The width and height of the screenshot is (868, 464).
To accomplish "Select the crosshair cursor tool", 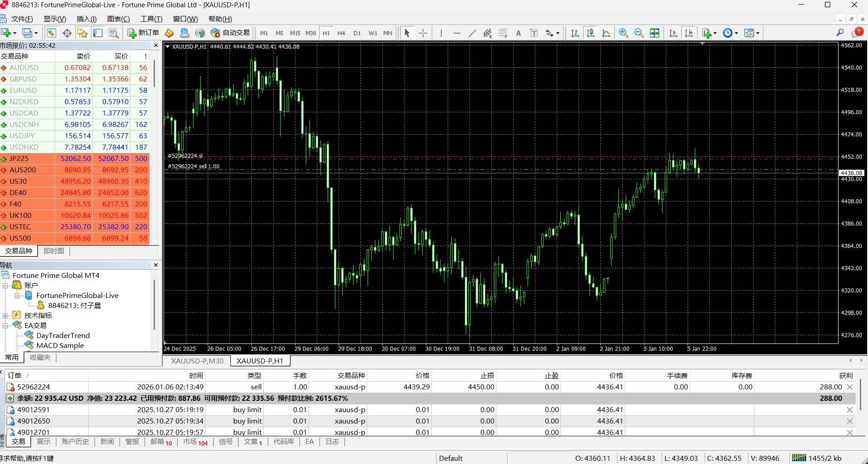I will pos(423,33).
